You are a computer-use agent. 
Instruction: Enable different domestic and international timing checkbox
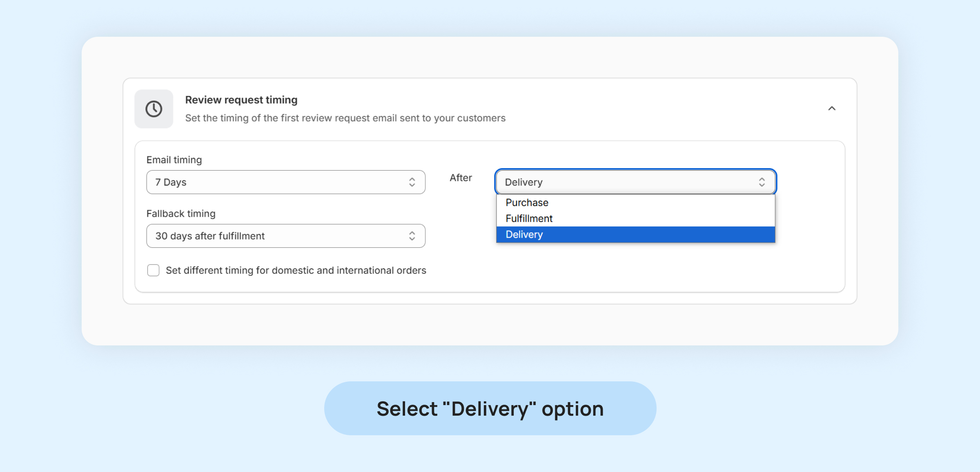[x=153, y=270]
